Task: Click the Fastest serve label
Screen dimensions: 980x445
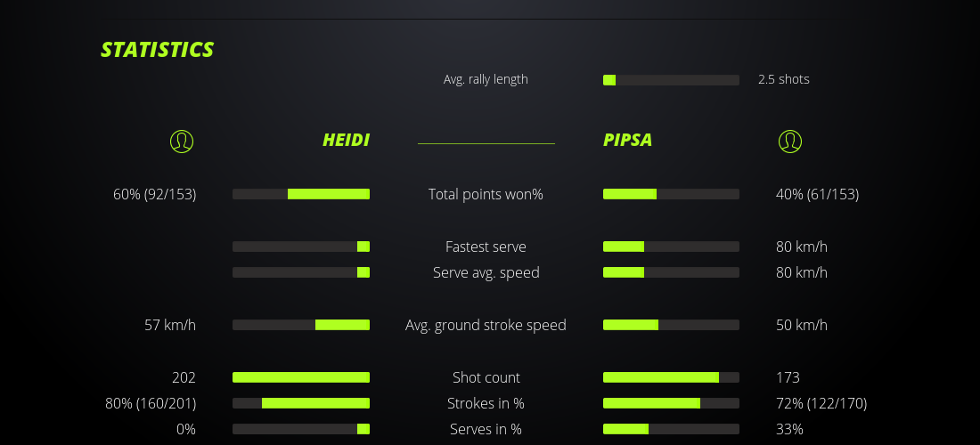Action: [x=486, y=247]
